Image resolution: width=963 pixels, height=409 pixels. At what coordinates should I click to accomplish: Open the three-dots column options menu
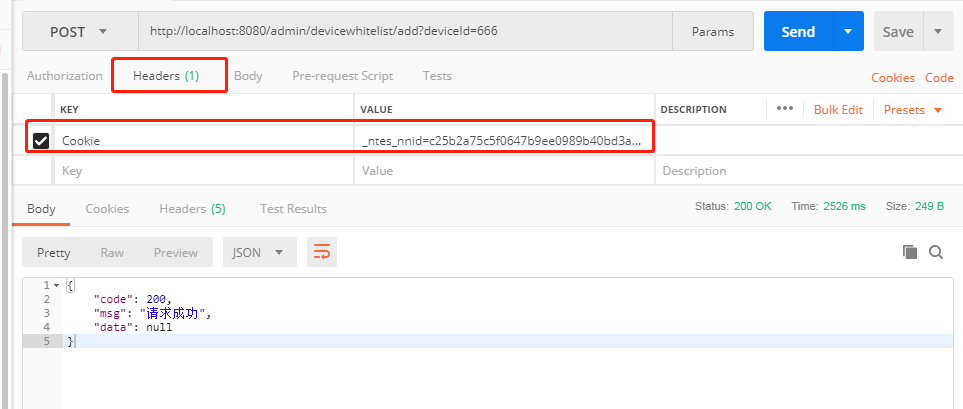pyautogui.click(x=784, y=109)
